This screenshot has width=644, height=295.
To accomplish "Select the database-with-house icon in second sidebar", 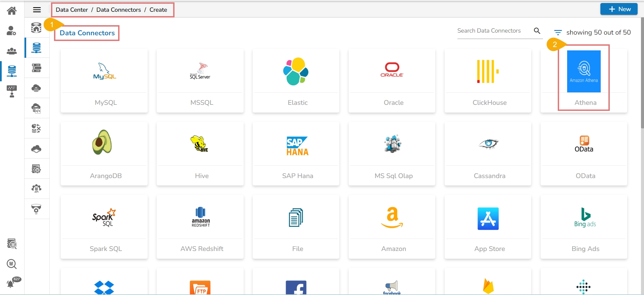I will click(x=37, y=28).
